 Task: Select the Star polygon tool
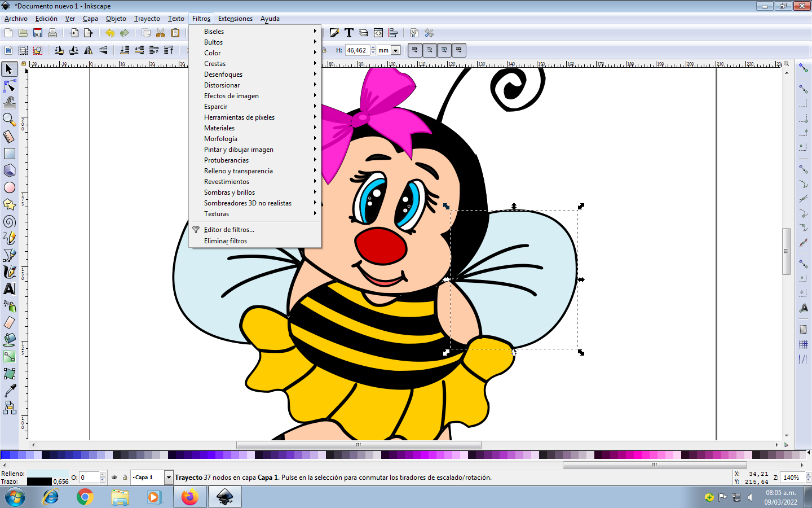(9, 204)
